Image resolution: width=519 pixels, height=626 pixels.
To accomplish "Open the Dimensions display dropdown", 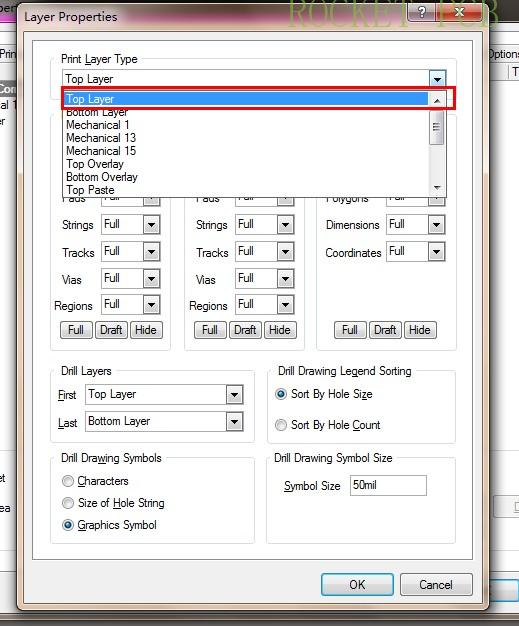I will coord(436,224).
